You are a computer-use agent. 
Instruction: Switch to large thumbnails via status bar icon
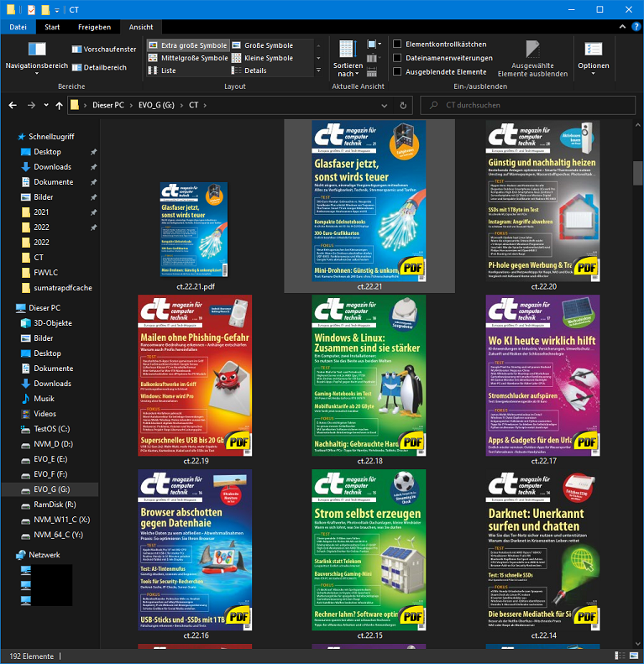pyautogui.click(x=634, y=656)
